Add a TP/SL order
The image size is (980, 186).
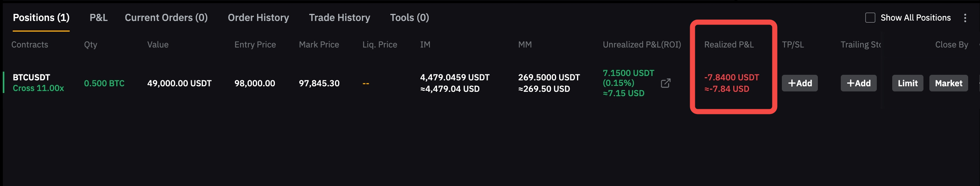800,83
